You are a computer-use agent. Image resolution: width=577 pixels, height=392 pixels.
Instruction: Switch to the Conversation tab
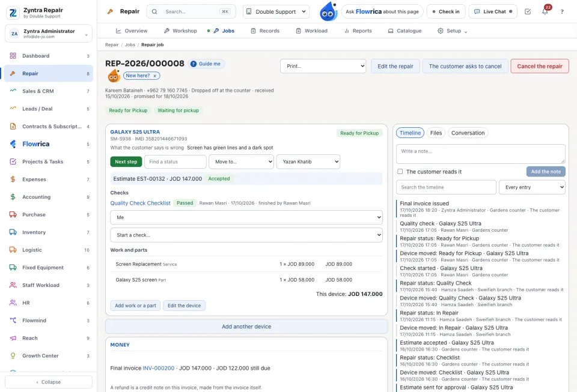(x=468, y=133)
